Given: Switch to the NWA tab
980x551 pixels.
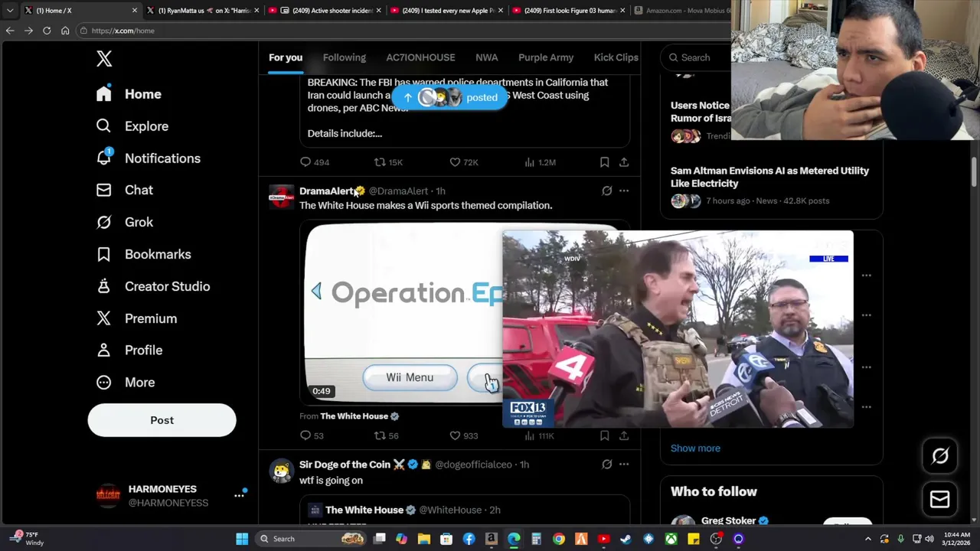Looking at the screenshot, I should coord(487,57).
